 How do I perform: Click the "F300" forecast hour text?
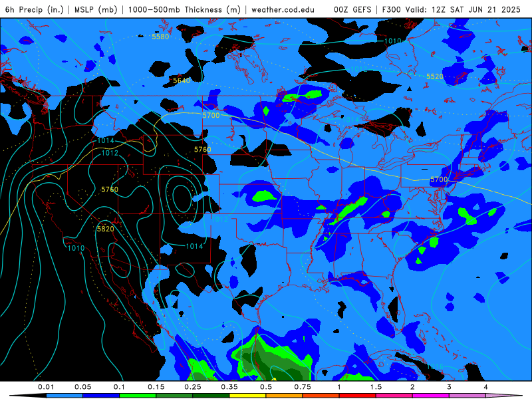tap(392, 9)
